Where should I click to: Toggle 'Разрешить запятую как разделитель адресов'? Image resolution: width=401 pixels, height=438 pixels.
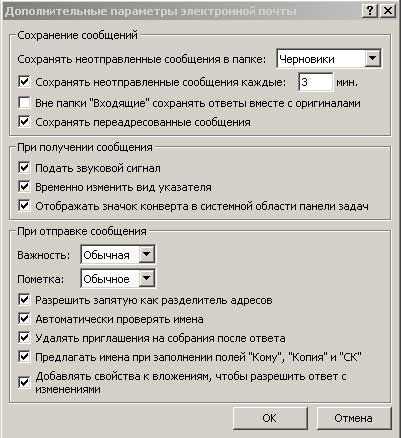pos(24,300)
